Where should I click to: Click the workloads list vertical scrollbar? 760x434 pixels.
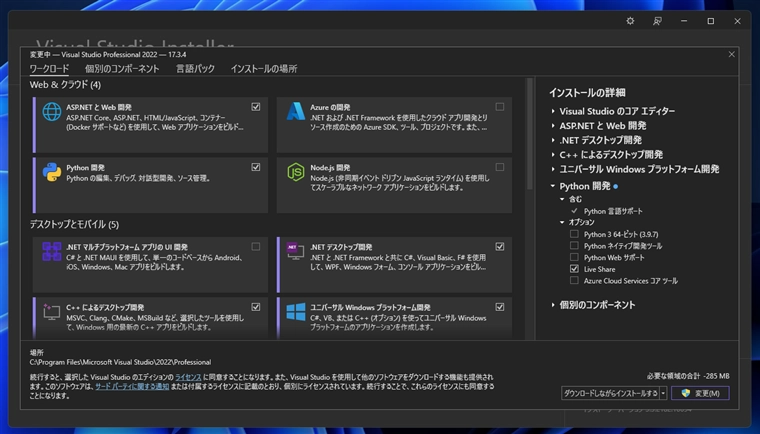click(x=529, y=134)
